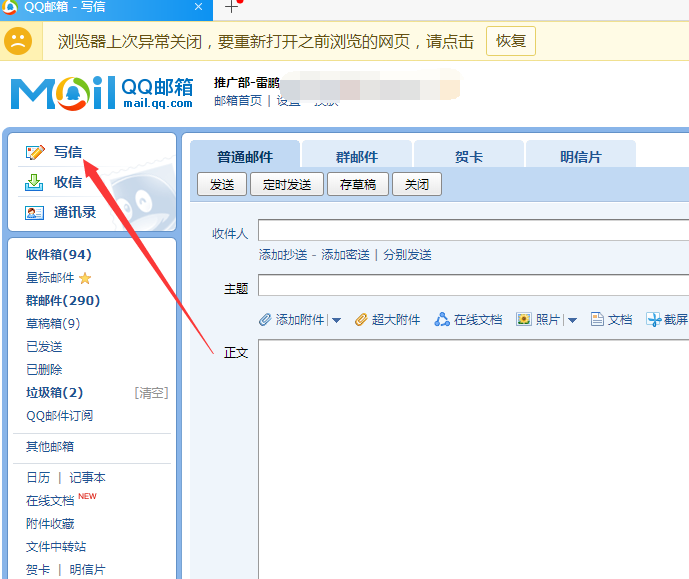The image size is (689, 579).
Task: Open 文件中转站 link
Action: [56, 546]
